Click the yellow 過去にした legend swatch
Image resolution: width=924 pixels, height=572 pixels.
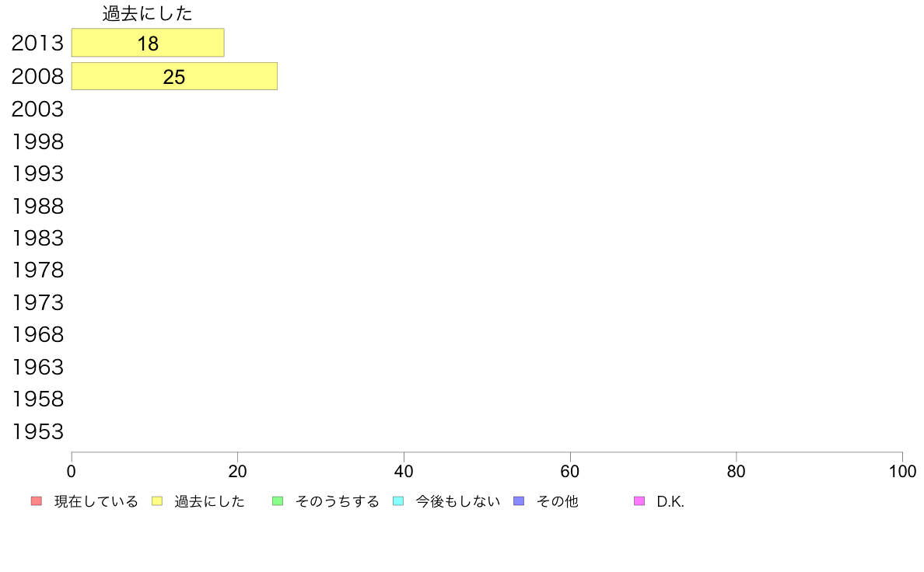157,501
